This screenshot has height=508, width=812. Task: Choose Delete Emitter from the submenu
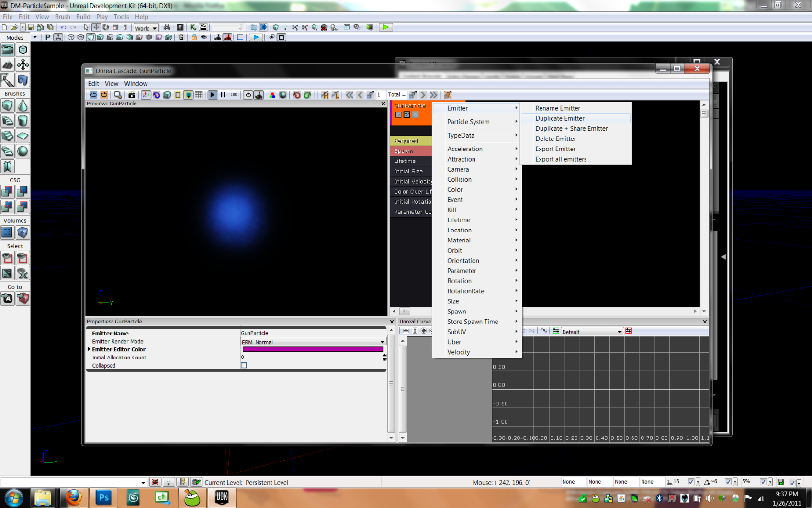(576, 139)
